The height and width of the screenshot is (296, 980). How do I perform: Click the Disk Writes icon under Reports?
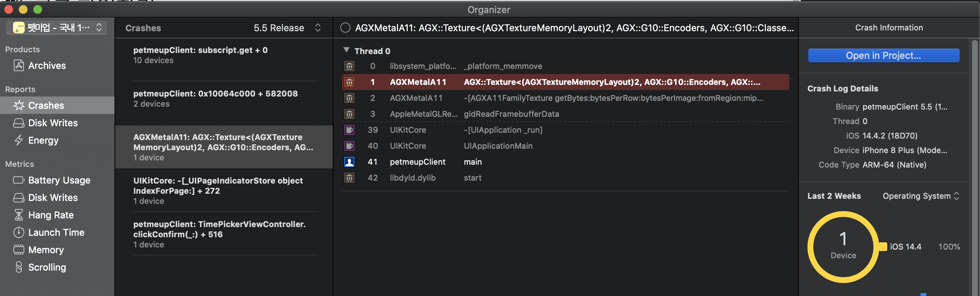coord(18,123)
